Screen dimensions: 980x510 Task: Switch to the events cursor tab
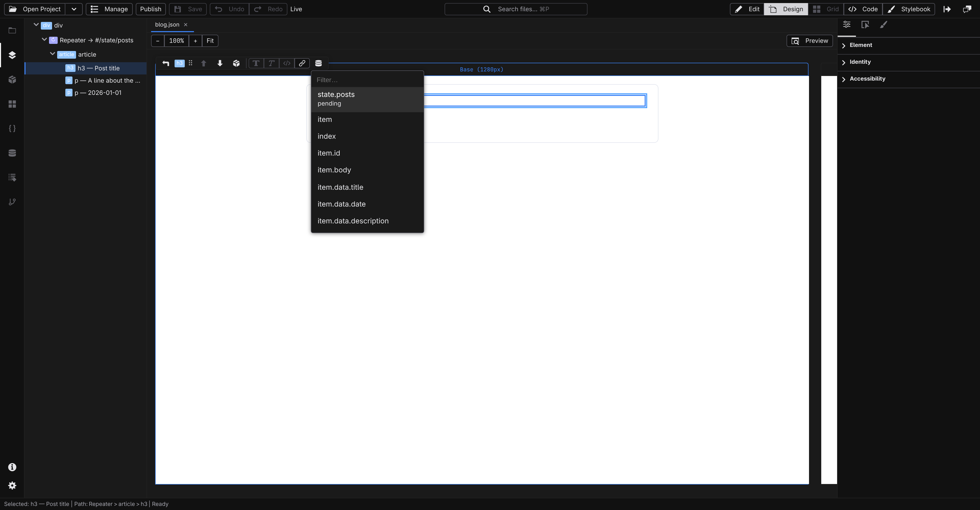[x=865, y=25]
